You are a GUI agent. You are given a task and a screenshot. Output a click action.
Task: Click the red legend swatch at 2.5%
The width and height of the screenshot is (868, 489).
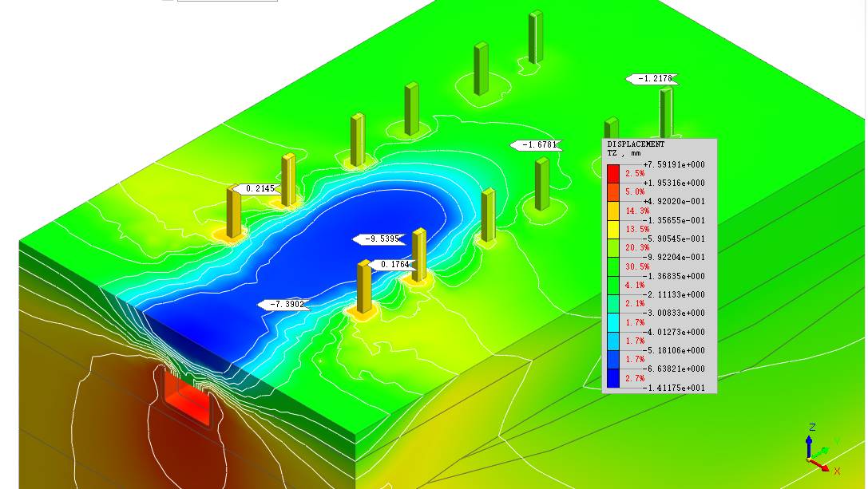tap(613, 174)
